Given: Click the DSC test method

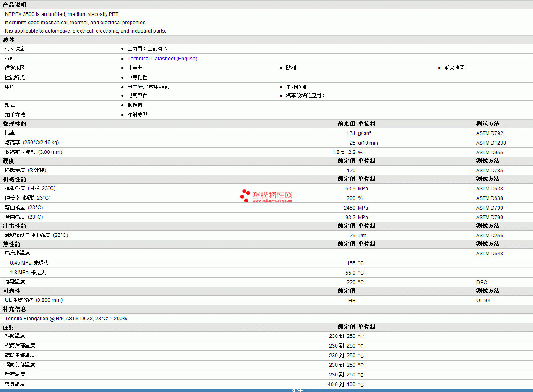Looking at the screenshot, I should click(482, 283).
